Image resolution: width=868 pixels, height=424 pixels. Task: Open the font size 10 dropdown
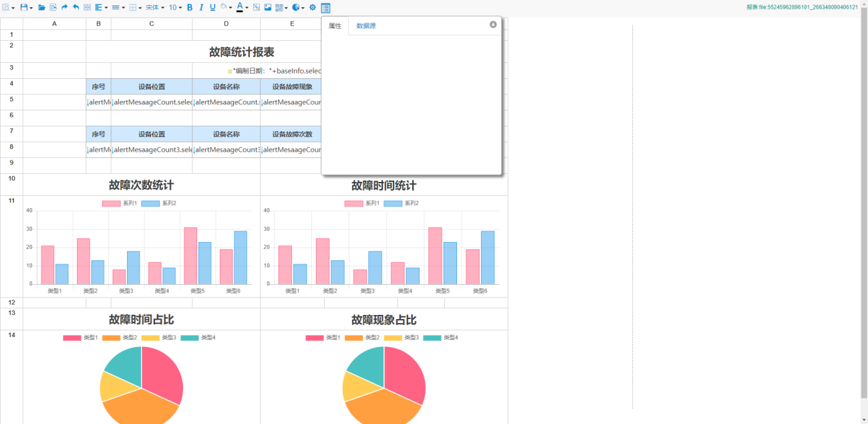[174, 7]
